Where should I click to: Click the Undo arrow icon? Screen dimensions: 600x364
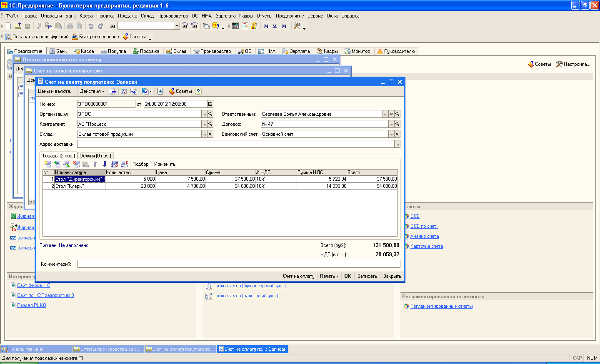click(91, 26)
